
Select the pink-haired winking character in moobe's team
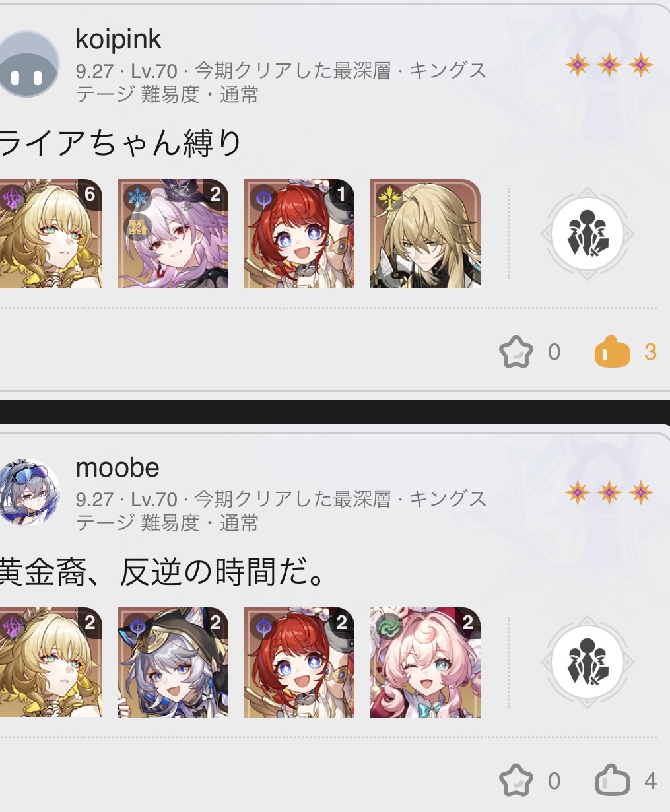[425, 662]
